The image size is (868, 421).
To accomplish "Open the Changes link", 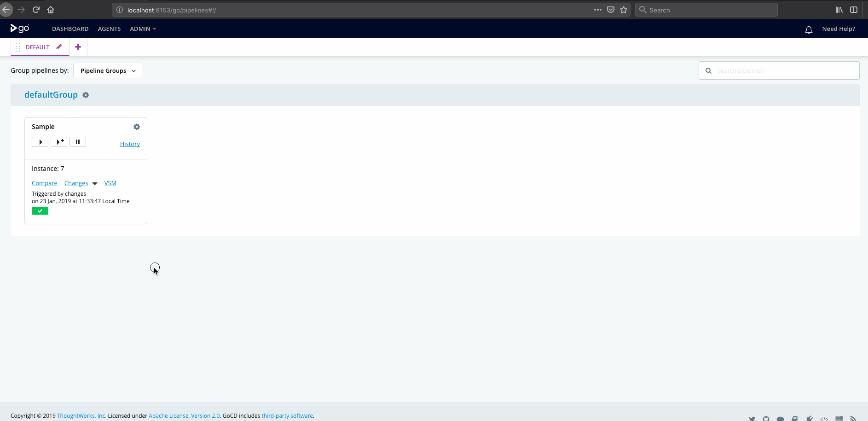I will [76, 183].
